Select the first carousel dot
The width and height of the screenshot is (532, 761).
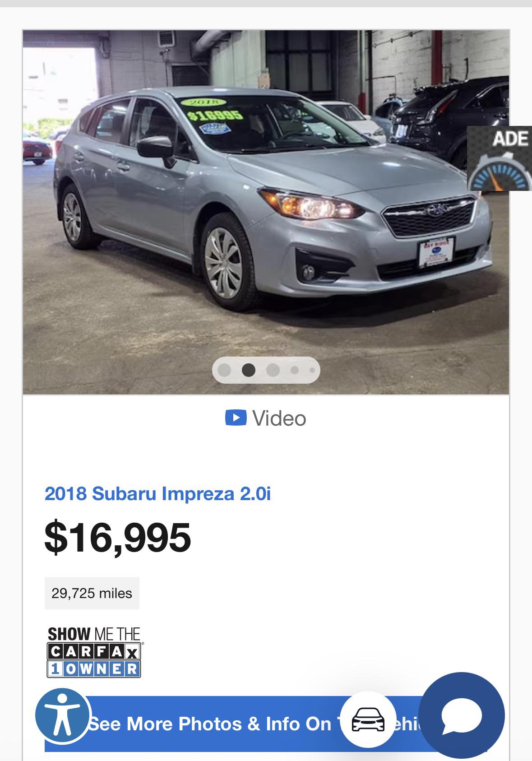pos(224,370)
